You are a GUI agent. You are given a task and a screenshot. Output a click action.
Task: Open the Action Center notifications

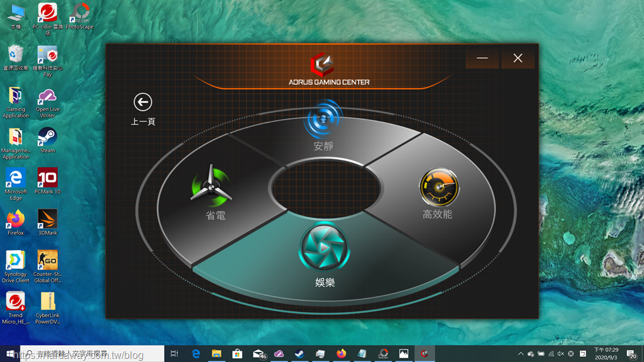point(631,354)
